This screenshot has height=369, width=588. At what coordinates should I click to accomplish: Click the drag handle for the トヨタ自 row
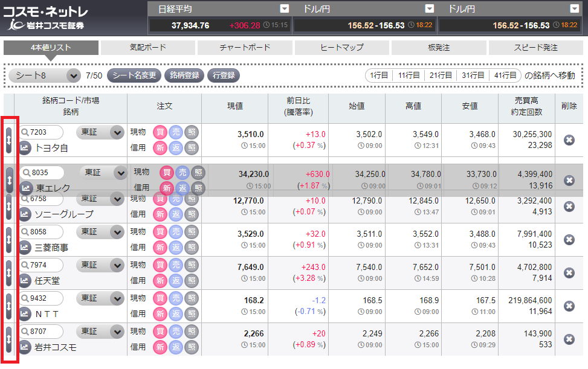pos(9,140)
